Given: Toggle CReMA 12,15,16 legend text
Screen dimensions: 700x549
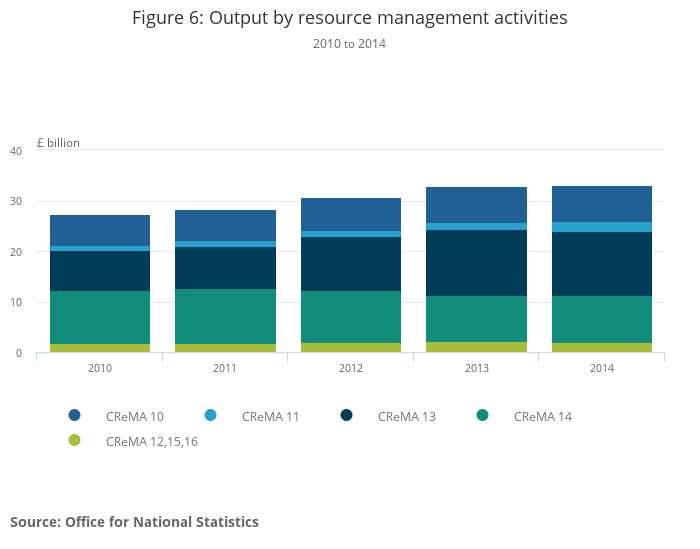Looking at the screenshot, I should pos(152,441).
